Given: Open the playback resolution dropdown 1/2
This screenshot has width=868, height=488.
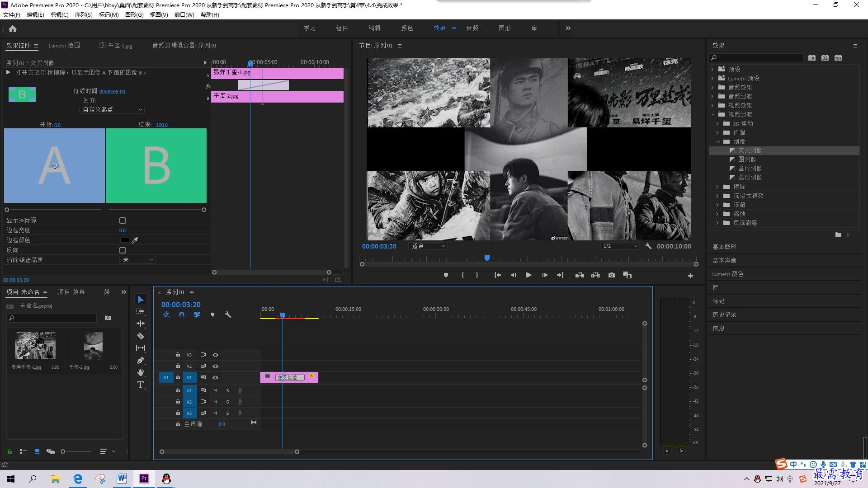Looking at the screenshot, I should coord(619,246).
